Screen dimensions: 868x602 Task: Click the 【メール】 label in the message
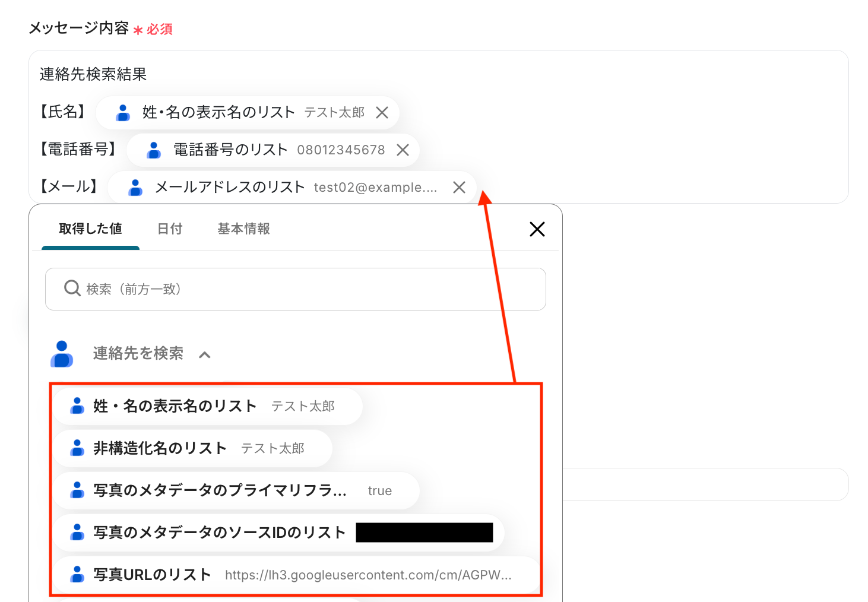point(69,187)
